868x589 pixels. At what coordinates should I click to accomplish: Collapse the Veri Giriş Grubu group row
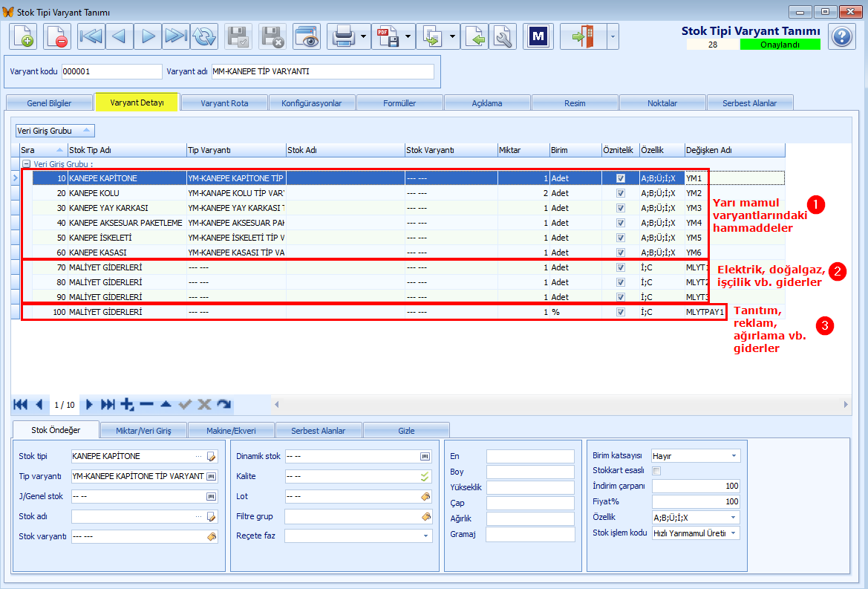tap(26, 164)
